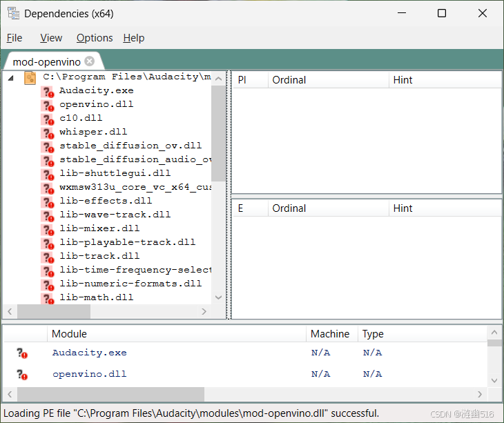This screenshot has height=423, width=504.
Task: Click the root C:\Program Files\Audacity tree node
Action: pos(127,77)
